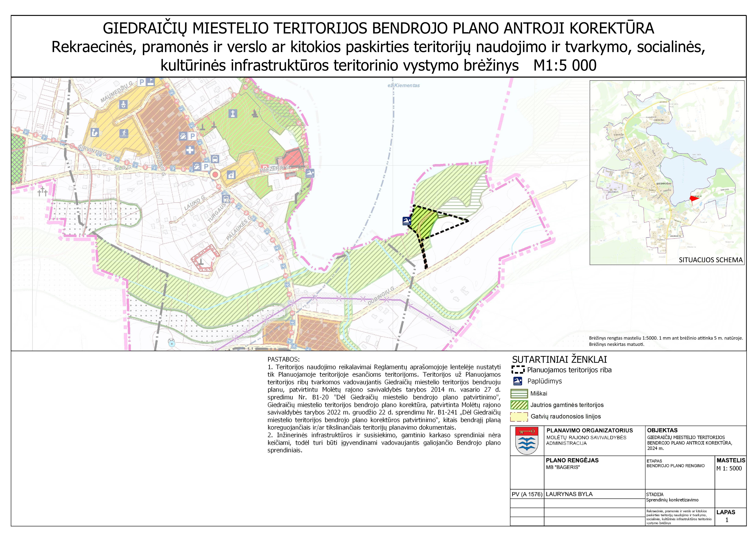Click the three-crosses cemetery symbol
This screenshot has width=756, height=535.
(x=42, y=191)
